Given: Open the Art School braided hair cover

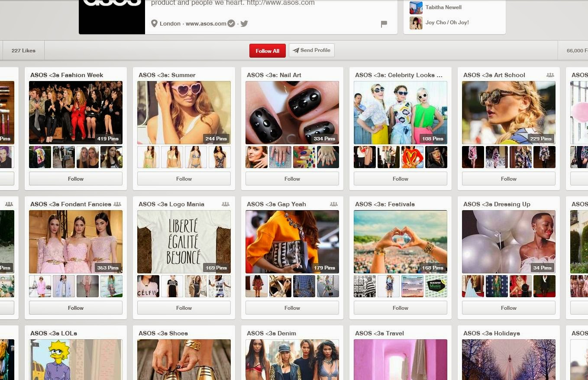Looking at the screenshot, I should tap(509, 113).
